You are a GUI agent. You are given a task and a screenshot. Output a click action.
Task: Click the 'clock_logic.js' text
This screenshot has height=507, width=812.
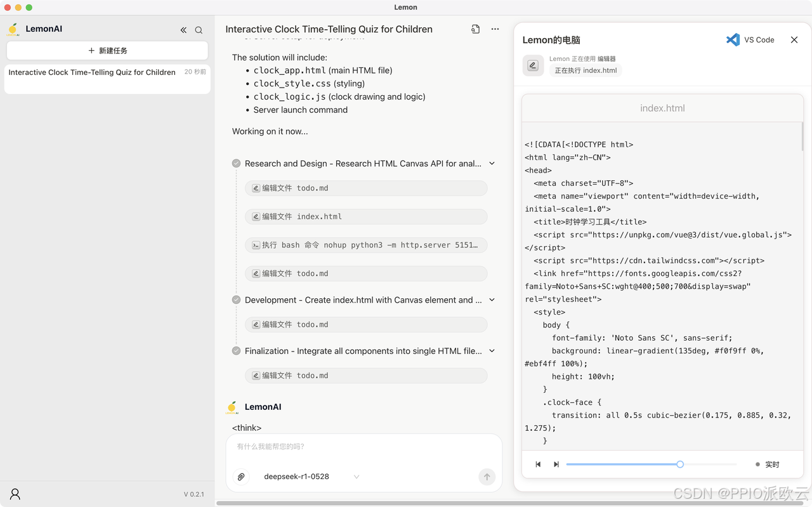click(x=289, y=97)
